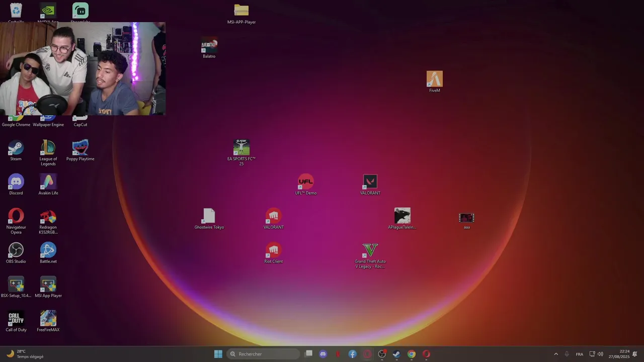Select the Steam desktop shortcut
The height and width of the screenshot is (362, 644).
(16, 150)
